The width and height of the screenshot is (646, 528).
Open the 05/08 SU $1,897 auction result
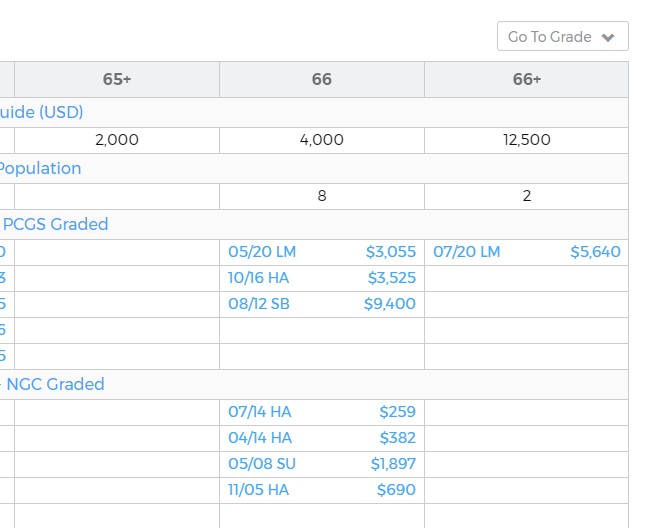[321, 464]
